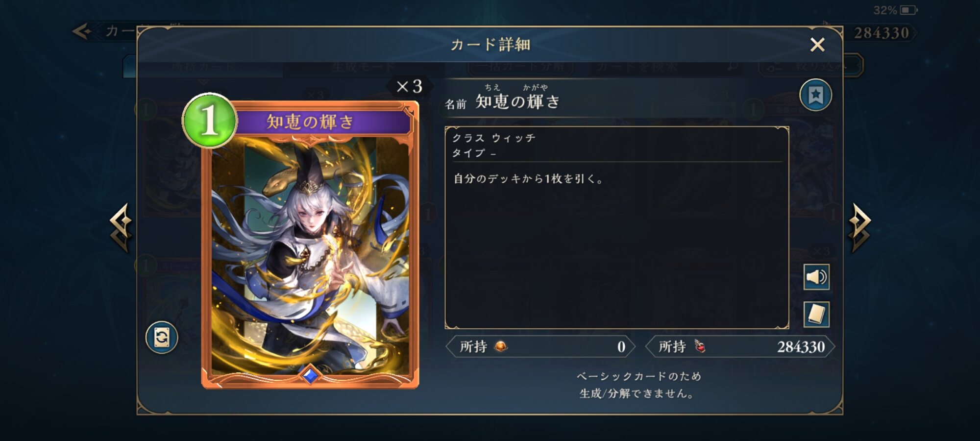Tap the カード詳細 title bar
The width and height of the screenshot is (980, 441).
[490, 45]
